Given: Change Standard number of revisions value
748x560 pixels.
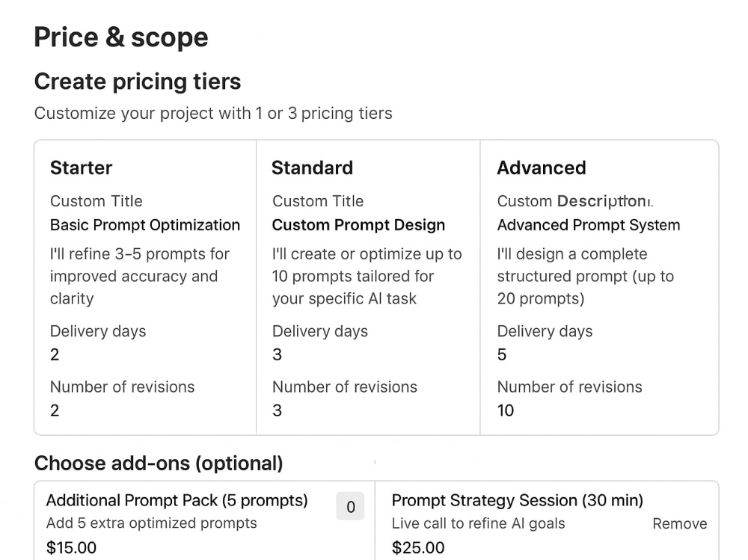Looking at the screenshot, I should pos(278,410).
